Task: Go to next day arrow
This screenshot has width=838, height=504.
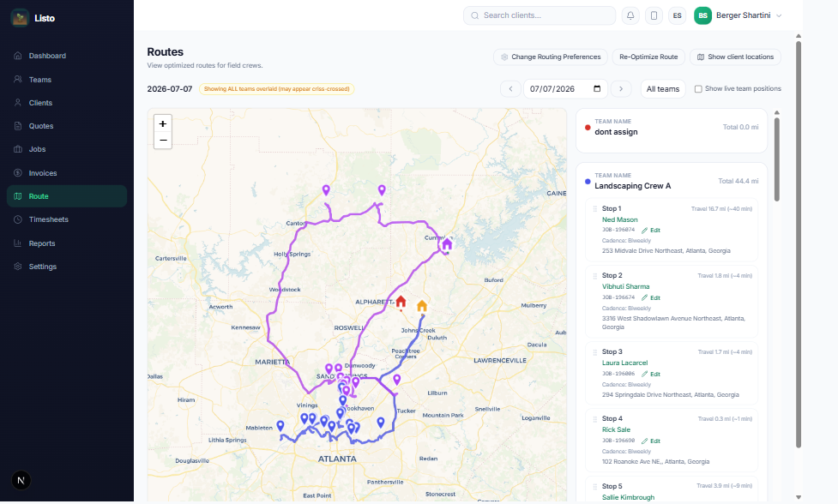Action: [621, 88]
